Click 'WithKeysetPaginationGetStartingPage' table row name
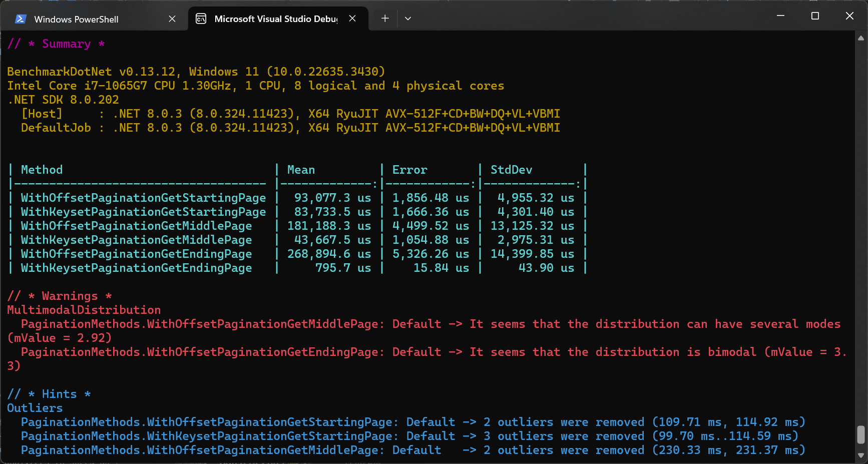The width and height of the screenshot is (868, 464). 144,212
